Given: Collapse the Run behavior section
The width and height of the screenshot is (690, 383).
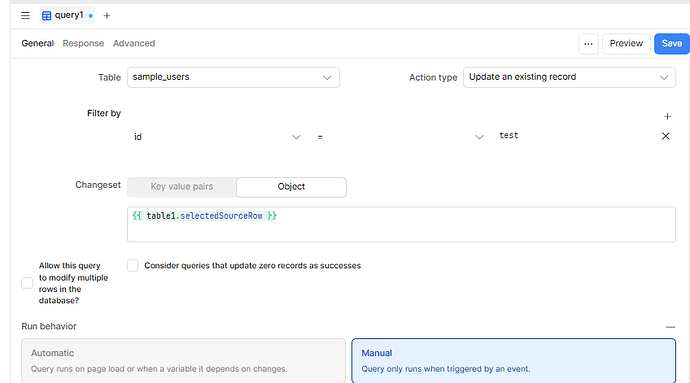Looking at the screenshot, I should (x=670, y=327).
